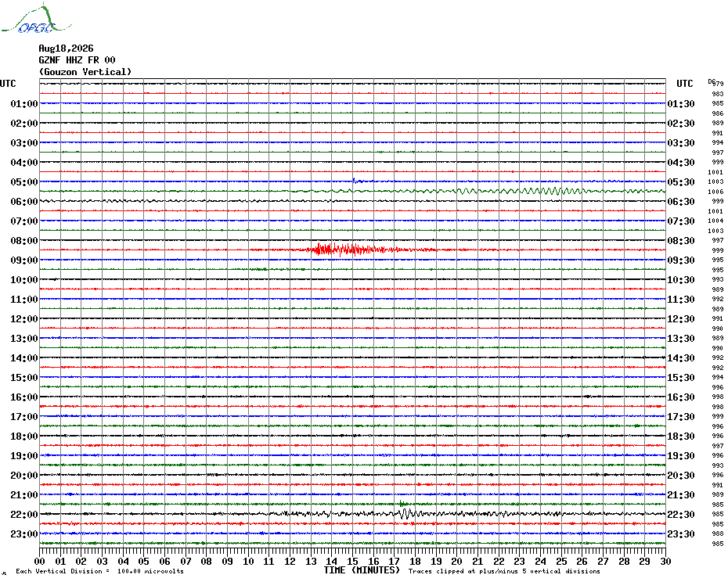Click the 08:00 hour label
Viewport: 728px width, 582px height.
24,240
